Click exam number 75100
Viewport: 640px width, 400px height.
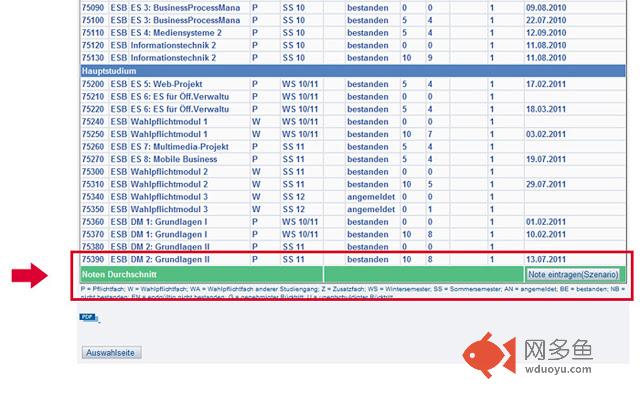click(x=93, y=20)
